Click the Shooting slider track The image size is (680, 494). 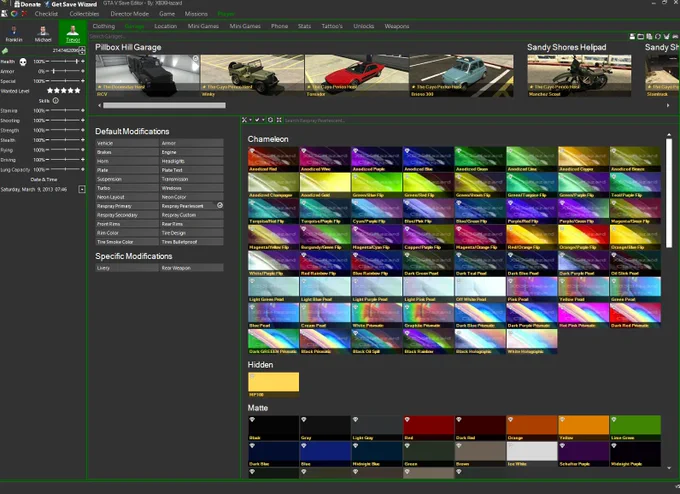click(65, 120)
